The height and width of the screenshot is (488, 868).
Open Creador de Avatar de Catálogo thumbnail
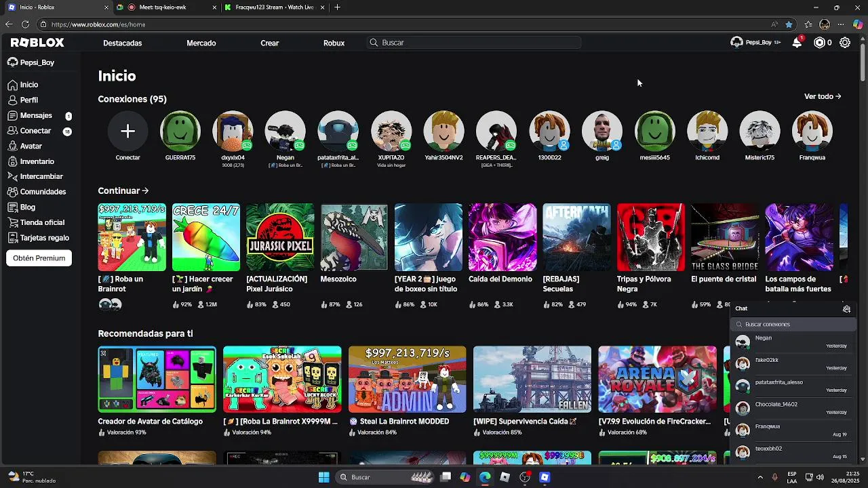157,380
